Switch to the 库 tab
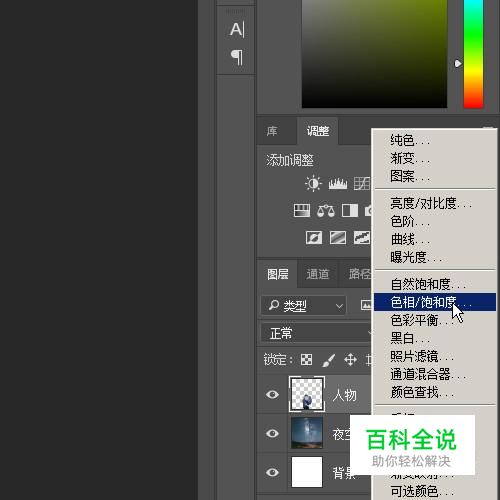Viewport: 500px width, 500px height. click(x=272, y=131)
